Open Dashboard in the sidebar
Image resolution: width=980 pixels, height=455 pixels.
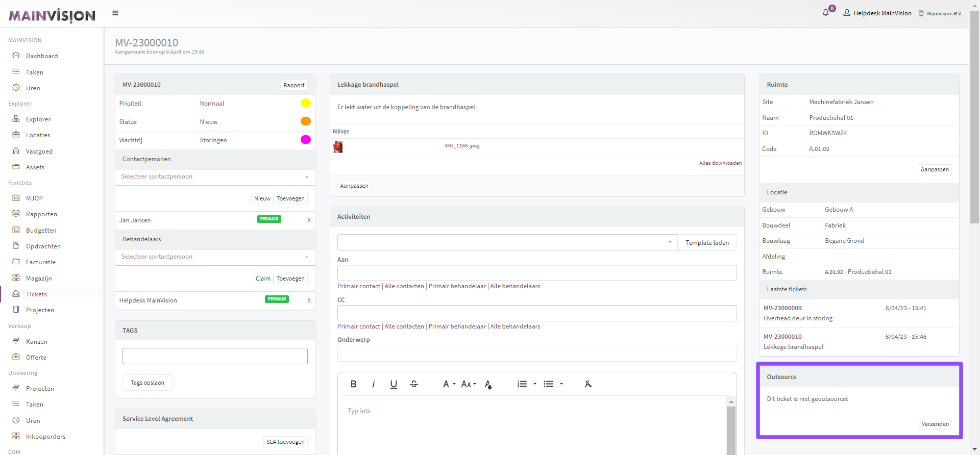point(42,56)
